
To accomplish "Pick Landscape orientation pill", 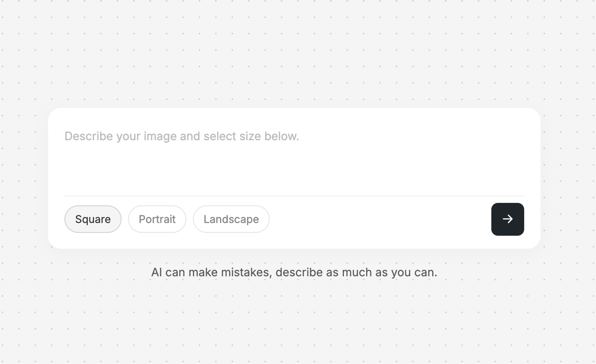I will 231,219.
